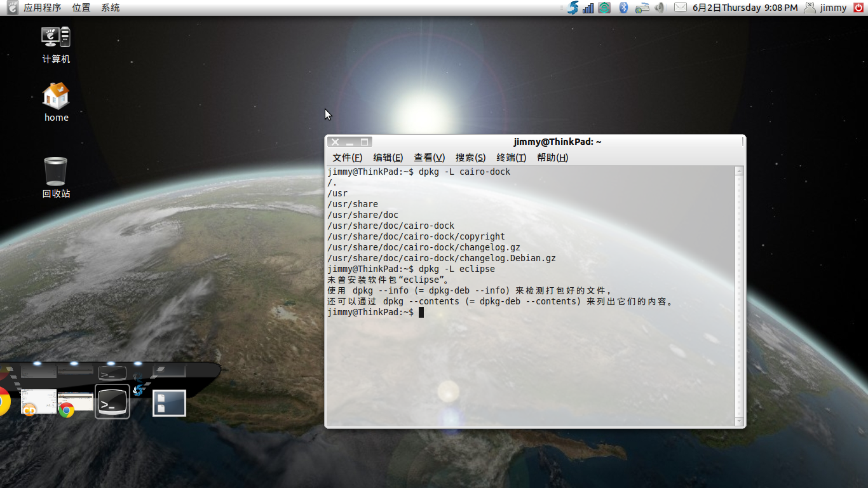Click the '未曾安装软件包“eclipse”。' message
868x488 pixels.
388,280
